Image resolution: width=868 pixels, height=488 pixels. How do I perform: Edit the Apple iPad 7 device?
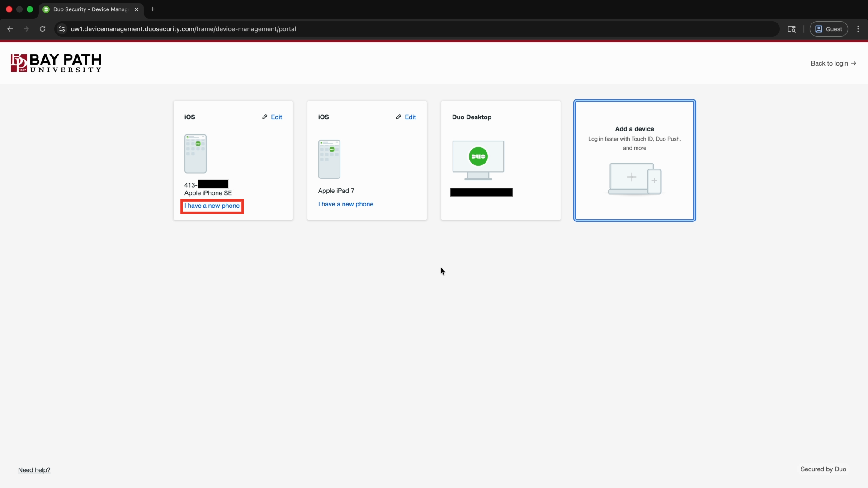(406, 117)
